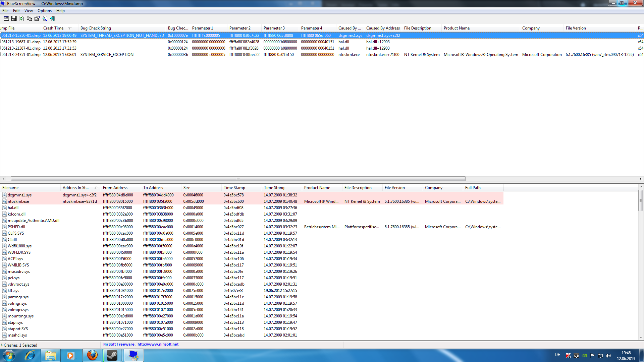Image resolution: width=644 pixels, height=362 pixels.
Task: Select the ntoskrnl.exe driver row
Action: pos(18,201)
